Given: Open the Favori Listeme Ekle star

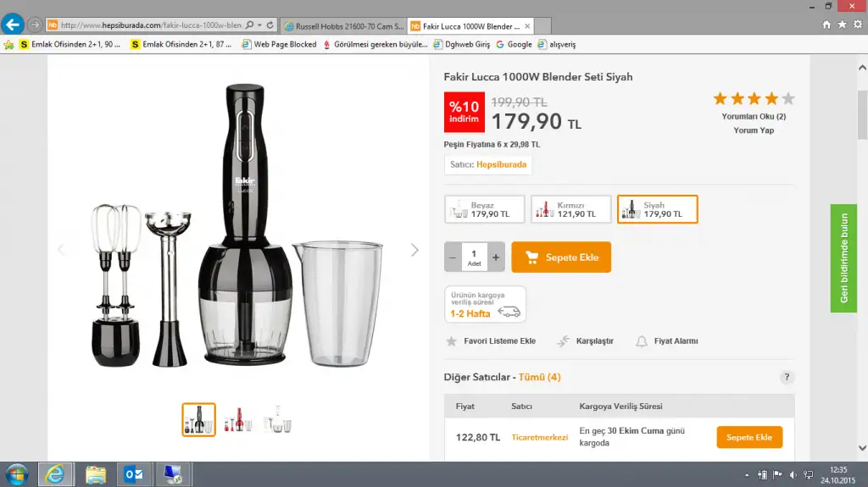Looking at the screenshot, I should (x=452, y=341).
